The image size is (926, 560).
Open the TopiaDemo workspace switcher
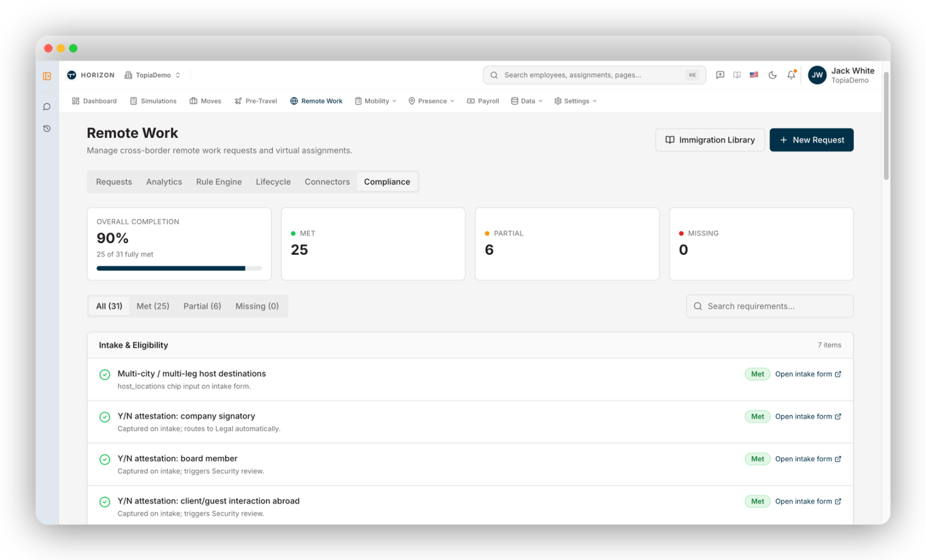152,75
